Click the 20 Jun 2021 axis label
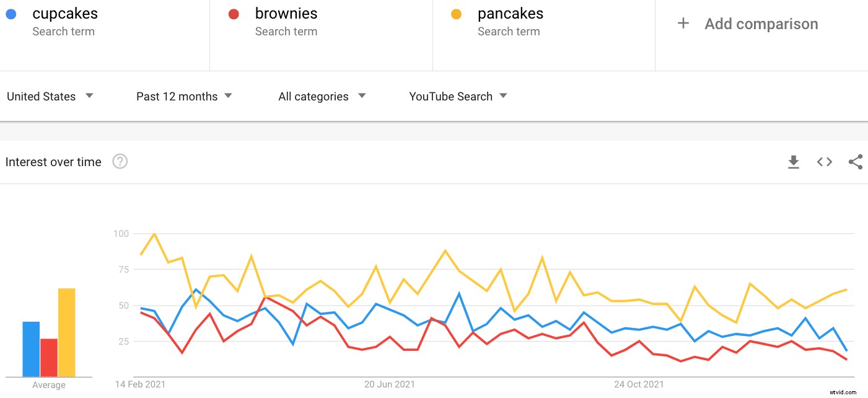 point(390,384)
